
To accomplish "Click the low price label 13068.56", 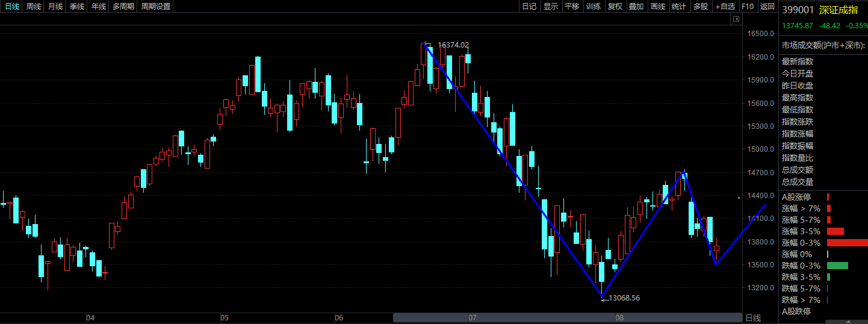I will [x=624, y=298].
